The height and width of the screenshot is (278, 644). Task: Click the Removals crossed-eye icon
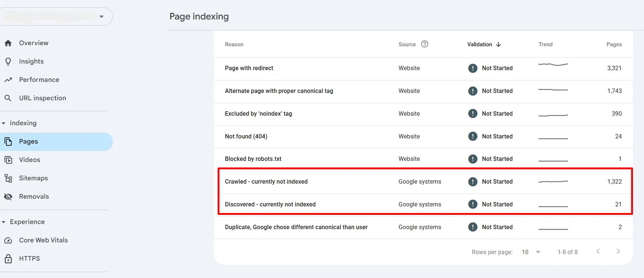[x=8, y=196]
